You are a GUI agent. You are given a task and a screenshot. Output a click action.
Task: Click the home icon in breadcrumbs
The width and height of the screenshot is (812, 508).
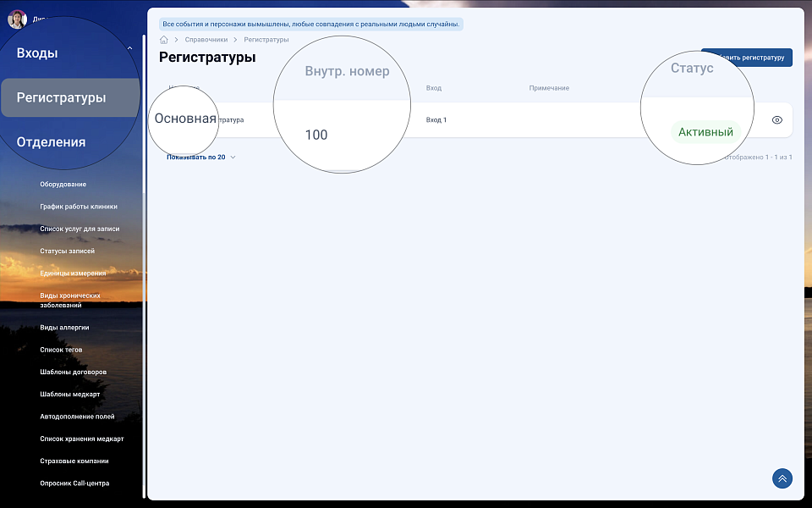point(164,40)
